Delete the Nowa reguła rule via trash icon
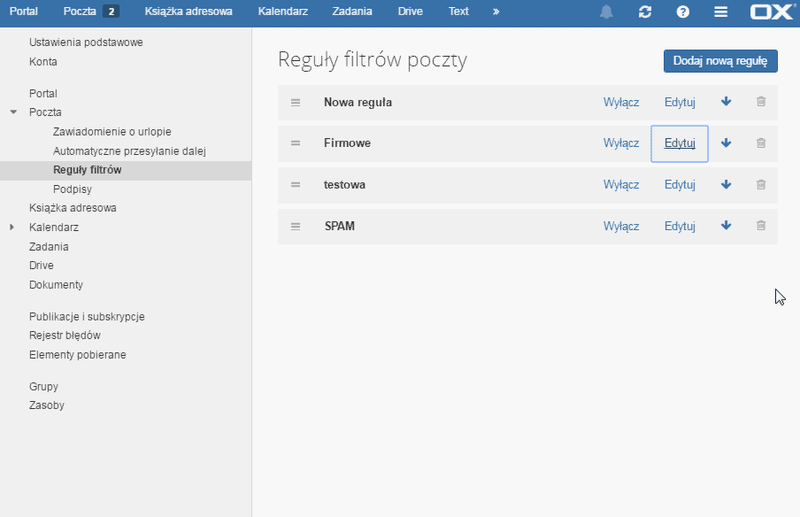This screenshot has height=517, width=800. click(761, 102)
